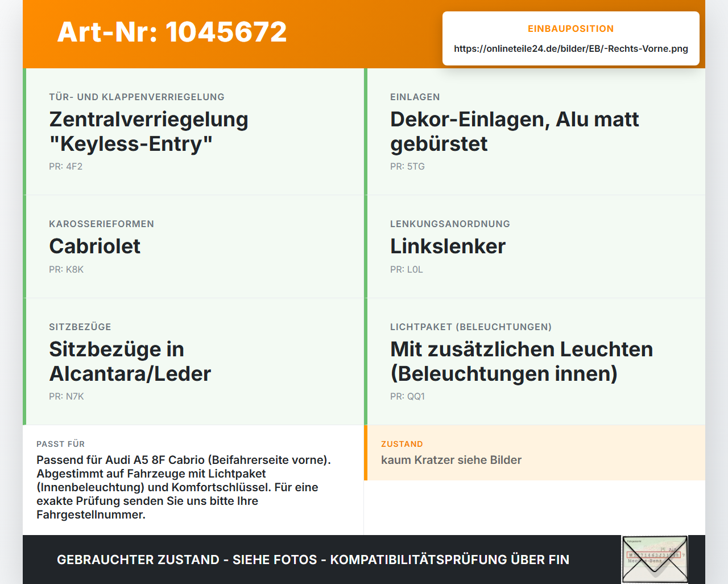Screen dimensions: 728x584
Task: Click the PR: 4F2 code
Action: (x=66, y=166)
